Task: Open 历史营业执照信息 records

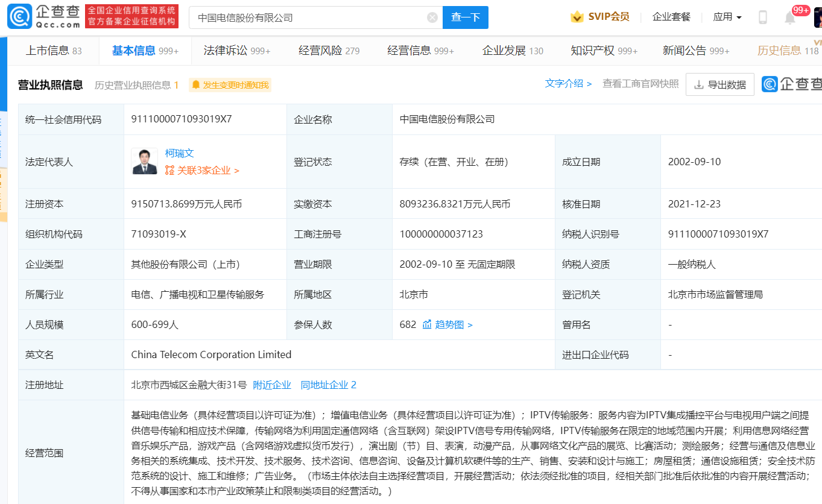Action: click(x=136, y=85)
